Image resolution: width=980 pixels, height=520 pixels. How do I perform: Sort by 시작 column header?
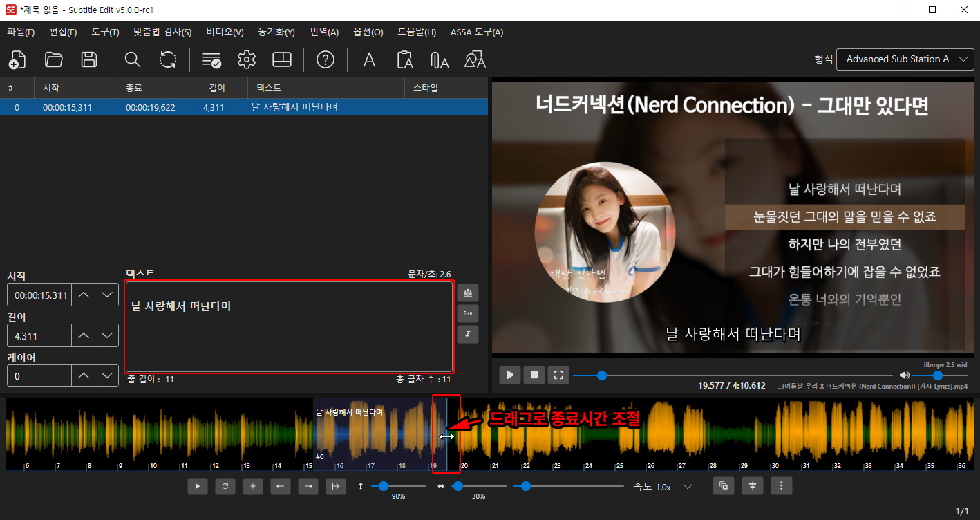(76, 88)
